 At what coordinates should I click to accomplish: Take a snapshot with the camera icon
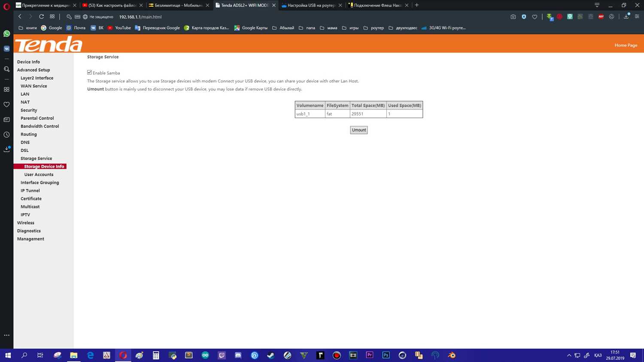[513, 17]
